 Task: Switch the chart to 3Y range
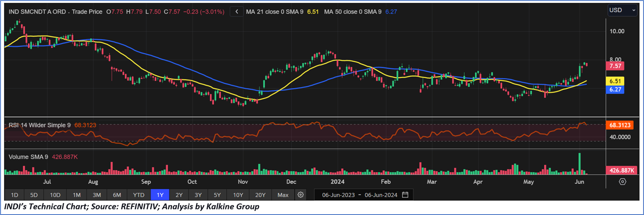pos(198,195)
